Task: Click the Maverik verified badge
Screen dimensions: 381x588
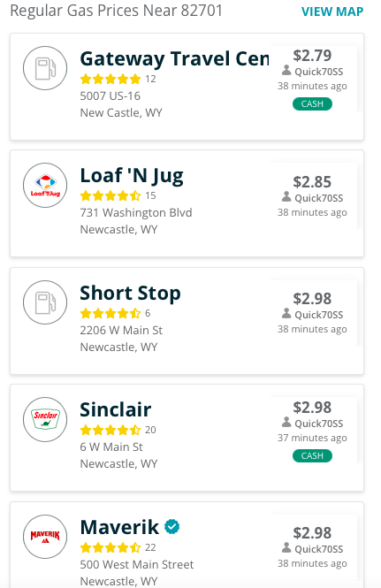Action: 172,526
